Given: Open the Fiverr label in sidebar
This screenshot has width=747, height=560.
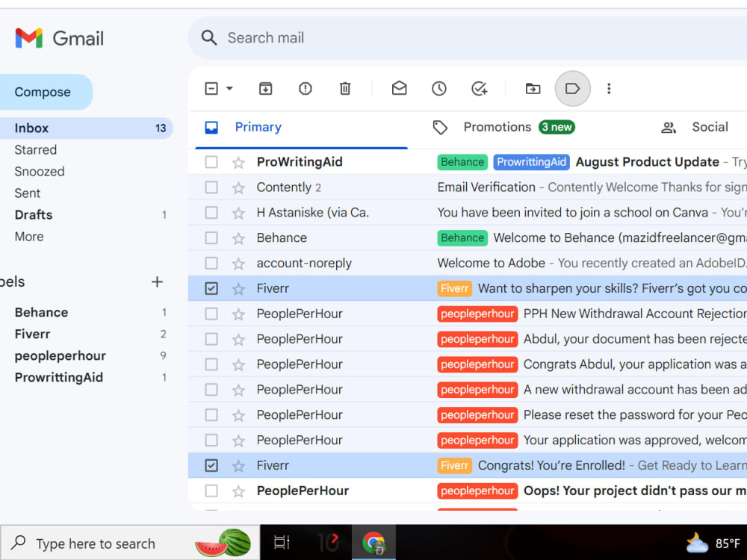Looking at the screenshot, I should coord(32,335).
